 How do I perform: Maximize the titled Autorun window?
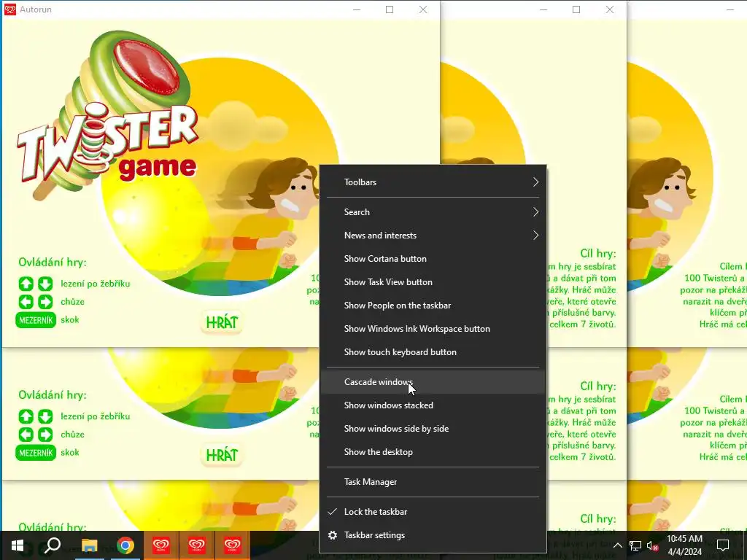pyautogui.click(x=390, y=9)
